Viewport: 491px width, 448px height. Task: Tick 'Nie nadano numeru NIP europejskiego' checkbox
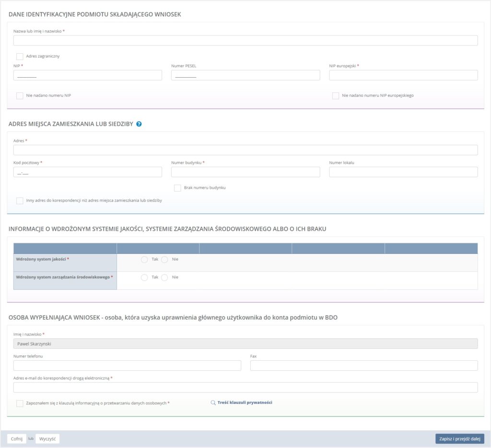pyautogui.click(x=336, y=96)
